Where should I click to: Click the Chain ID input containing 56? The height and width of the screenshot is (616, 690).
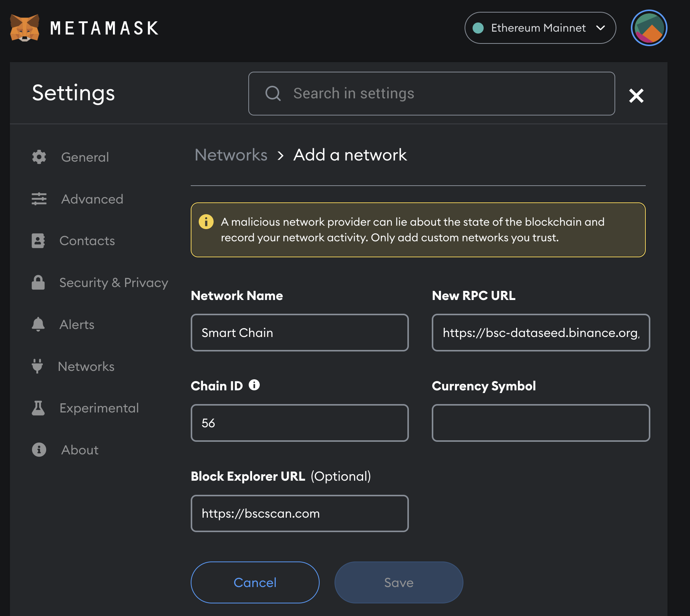[300, 423]
